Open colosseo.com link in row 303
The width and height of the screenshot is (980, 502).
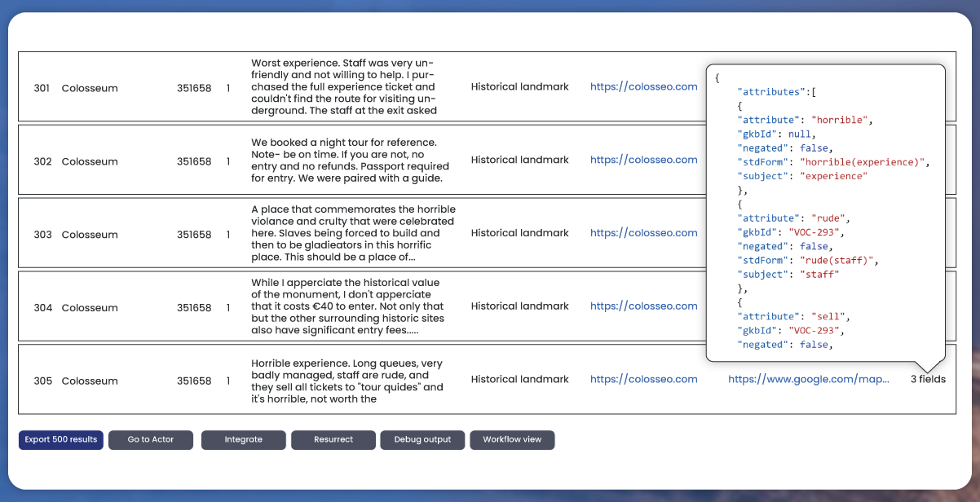pyautogui.click(x=644, y=233)
